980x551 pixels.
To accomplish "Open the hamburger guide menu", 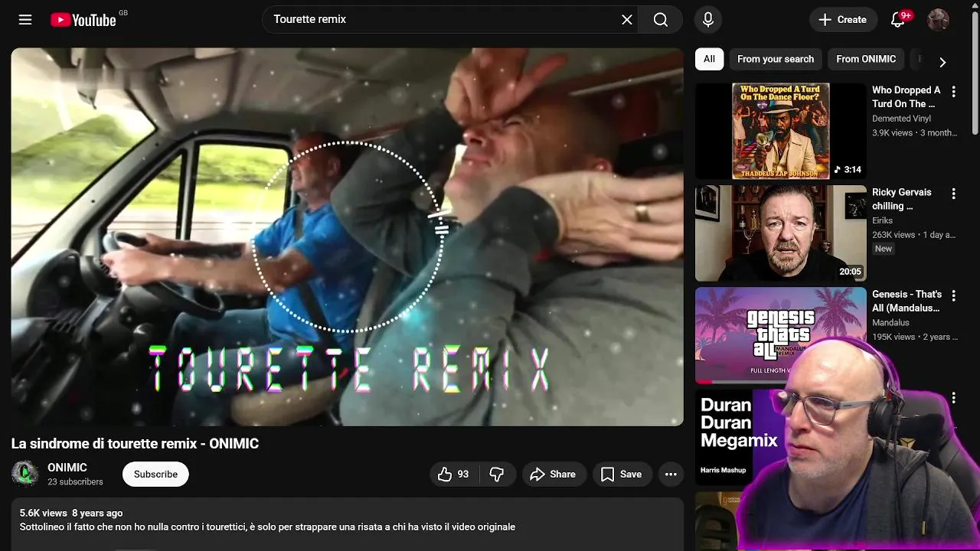I will click(x=25, y=20).
